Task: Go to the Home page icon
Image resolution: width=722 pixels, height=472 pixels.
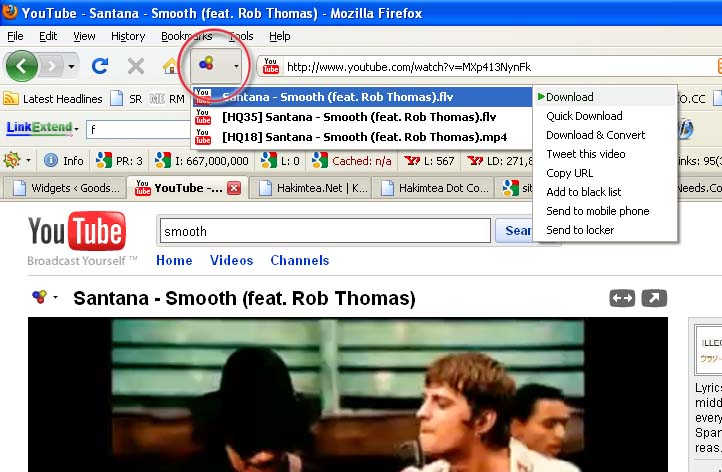Action: coord(170,66)
